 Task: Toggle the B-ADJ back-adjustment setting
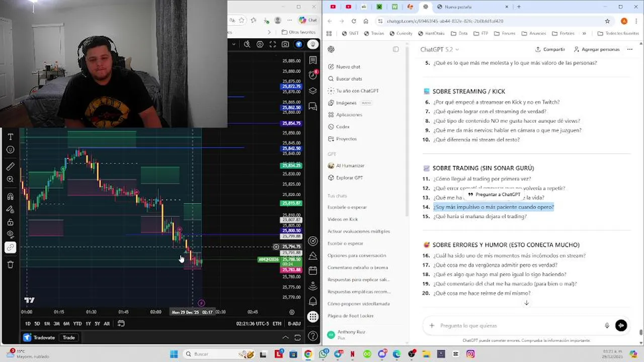point(294,324)
